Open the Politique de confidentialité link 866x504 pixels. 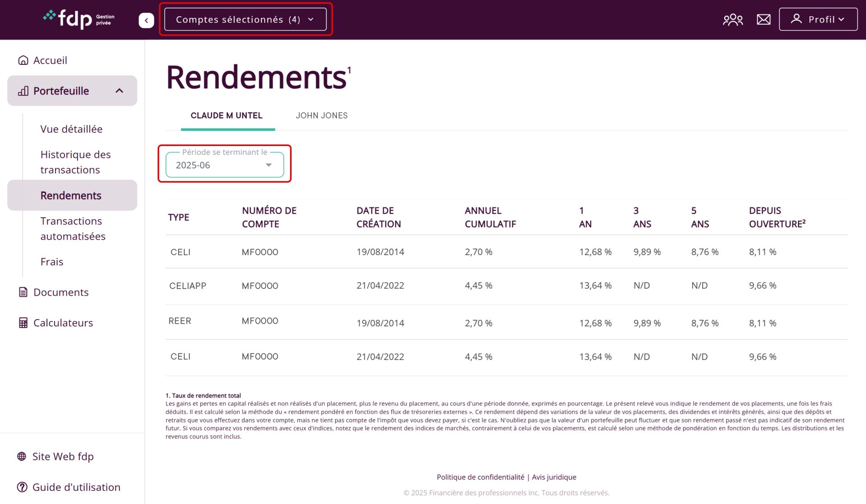pyautogui.click(x=480, y=477)
